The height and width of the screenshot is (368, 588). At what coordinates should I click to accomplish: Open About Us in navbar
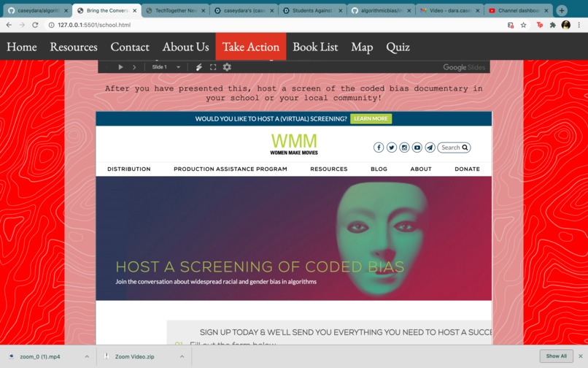pyautogui.click(x=185, y=47)
